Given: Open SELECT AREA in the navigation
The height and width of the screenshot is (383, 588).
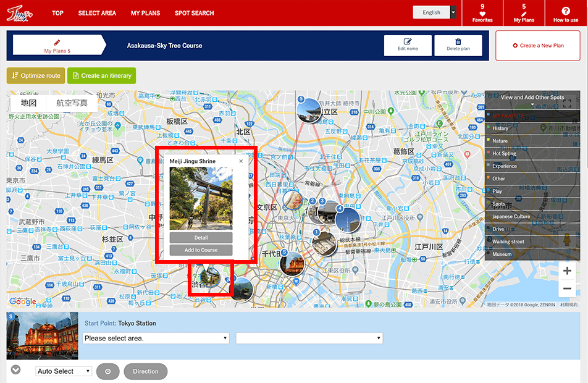Looking at the screenshot, I should (x=97, y=13).
